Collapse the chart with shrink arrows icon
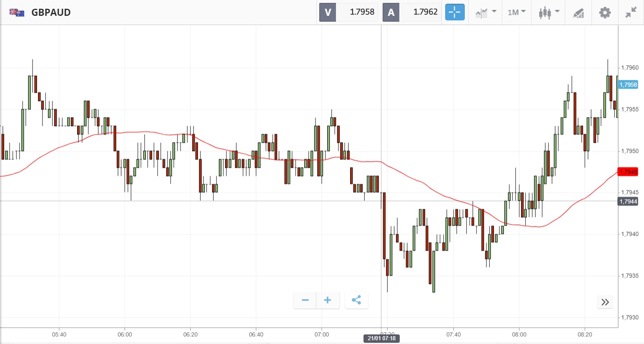 click(x=631, y=12)
